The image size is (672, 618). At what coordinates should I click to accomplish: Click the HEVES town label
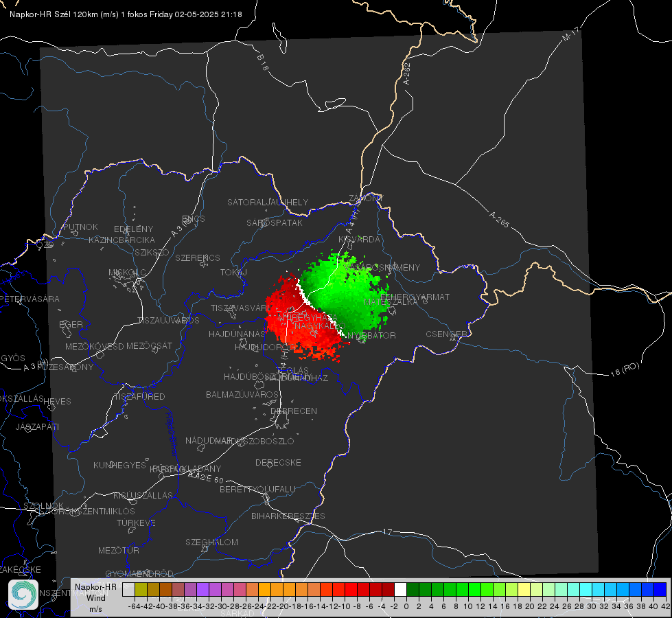point(57,402)
